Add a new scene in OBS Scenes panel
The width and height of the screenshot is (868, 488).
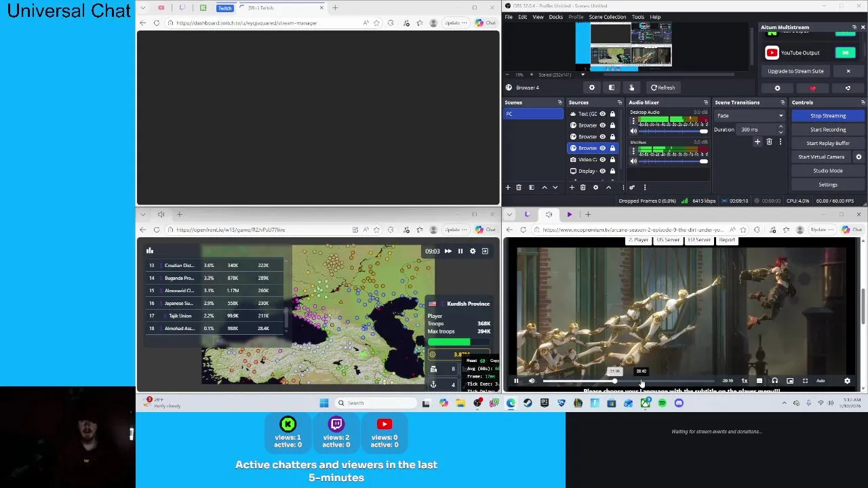click(x=508, y=188)
